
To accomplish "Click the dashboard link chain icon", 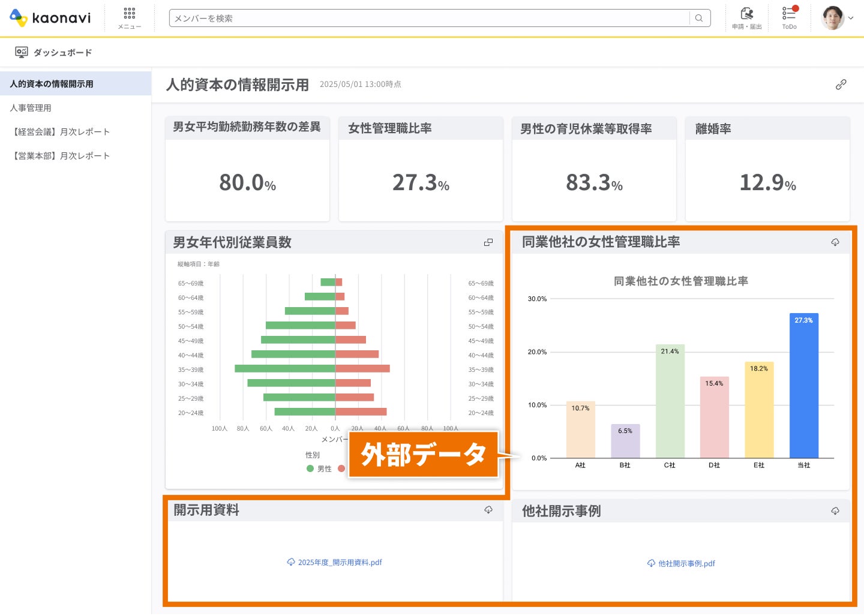I will 841,85.
